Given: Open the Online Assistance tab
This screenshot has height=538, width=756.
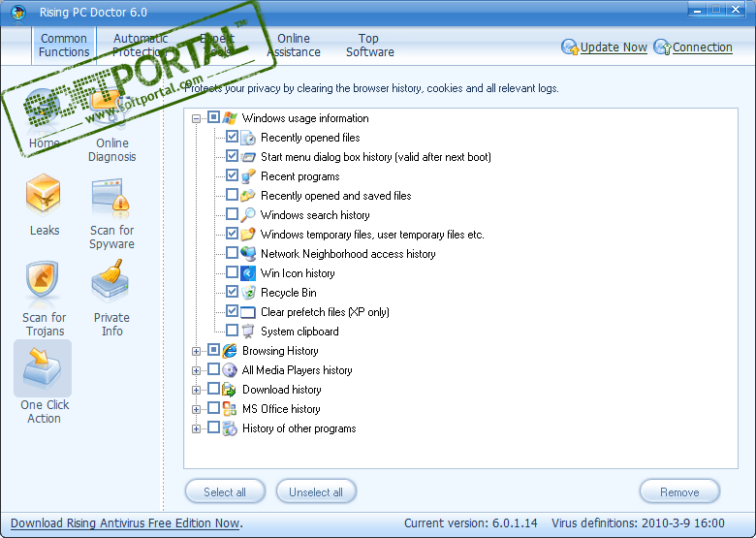Looking at the screenshot, I should pos(294,45).
